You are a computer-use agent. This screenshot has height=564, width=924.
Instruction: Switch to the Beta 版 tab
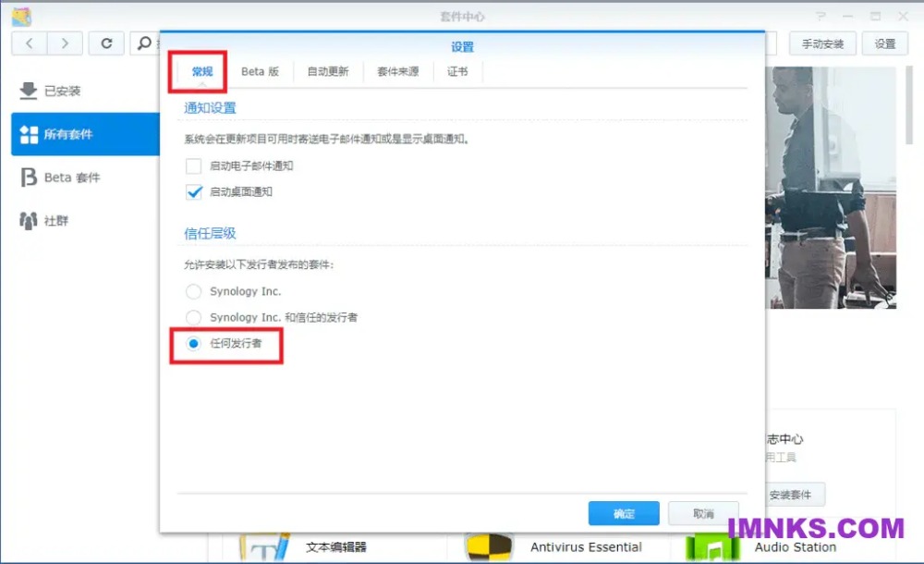point(260,71)
